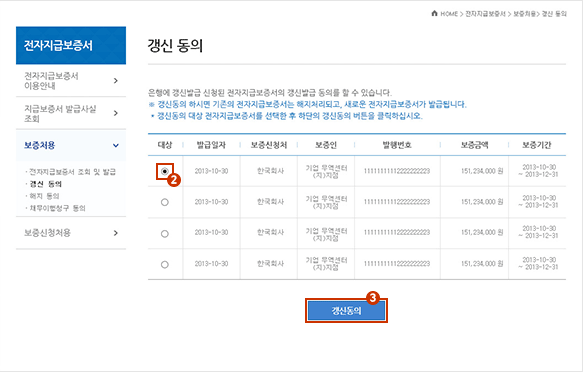This screenshot has height=372, width=583.
Task: Select the 갱신 동의 submenu item
Action: [45, 184]
